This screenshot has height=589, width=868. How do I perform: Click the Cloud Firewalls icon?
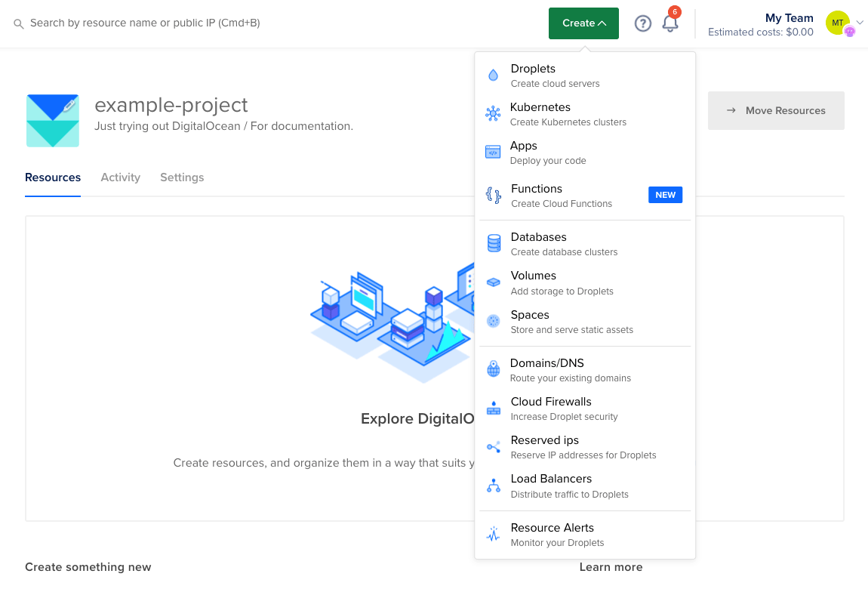[x=493, y=408]
